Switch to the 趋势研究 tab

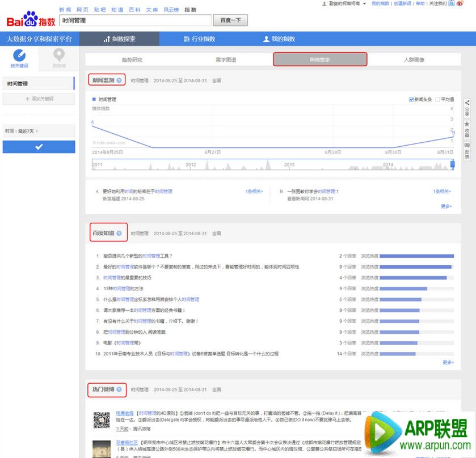pos(132,60)
